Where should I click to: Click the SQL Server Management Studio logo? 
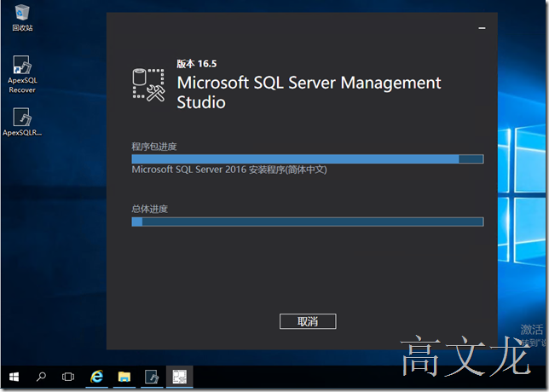tap(149, 85)
